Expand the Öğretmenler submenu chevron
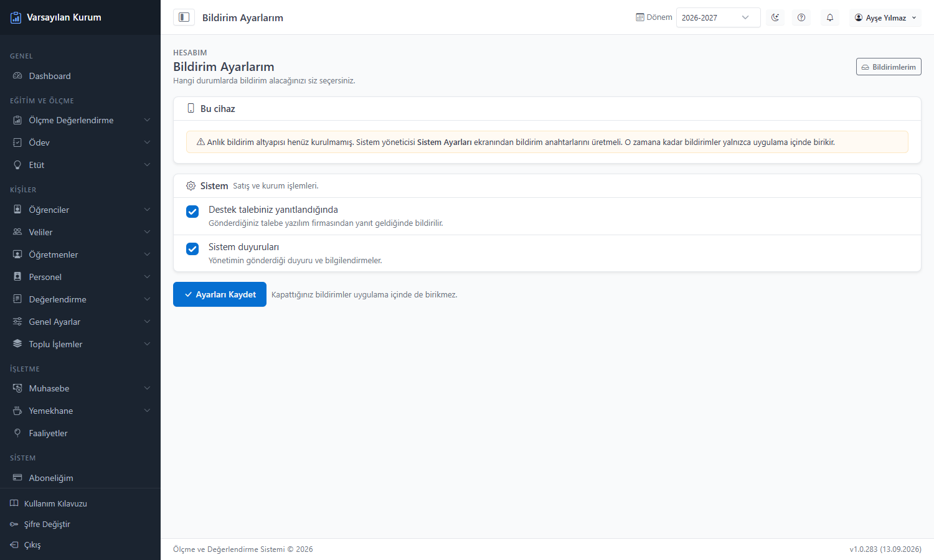 [x=147, y=254]
